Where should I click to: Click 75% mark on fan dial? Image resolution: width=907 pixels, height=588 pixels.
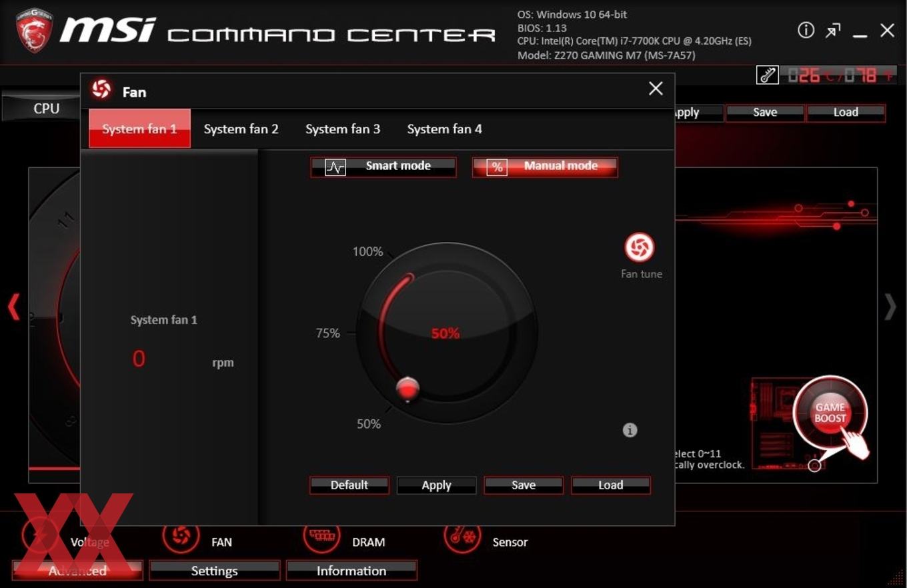pos(327,333)
